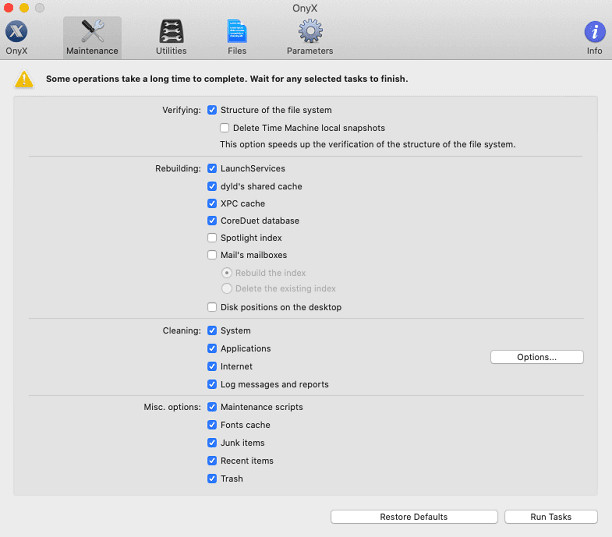
Task: Click the Cleaning: section label
Action: pos(181,331)
